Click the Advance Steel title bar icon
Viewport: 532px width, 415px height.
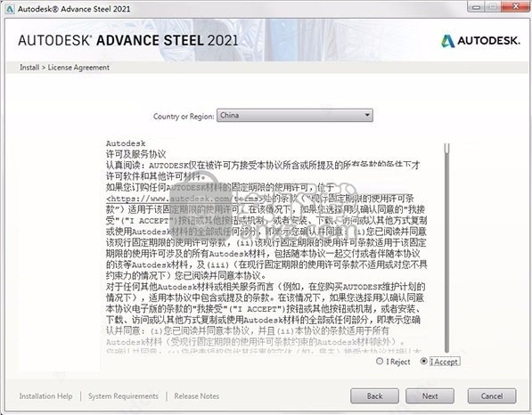click(x=10, y=9)
